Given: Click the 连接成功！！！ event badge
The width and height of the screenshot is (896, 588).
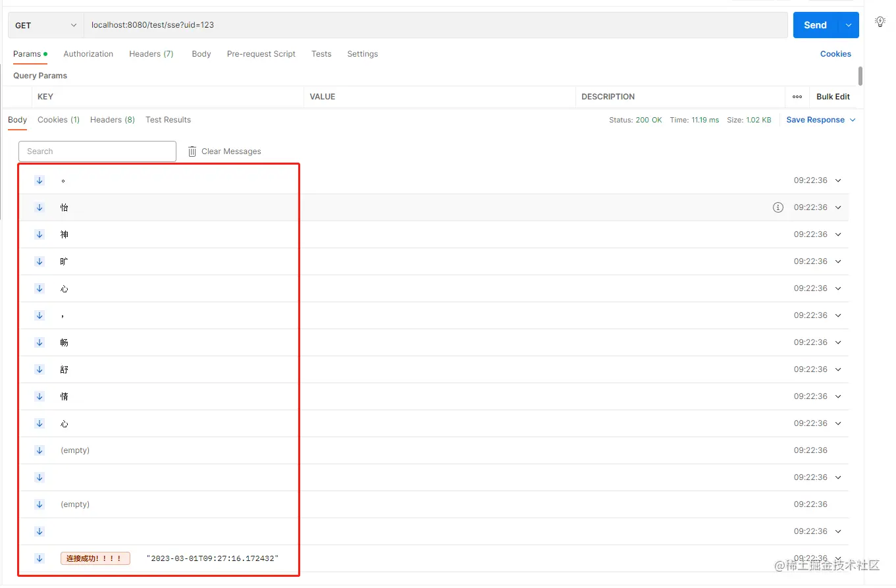Looking at the screenshot, I should tap(95, 558).
